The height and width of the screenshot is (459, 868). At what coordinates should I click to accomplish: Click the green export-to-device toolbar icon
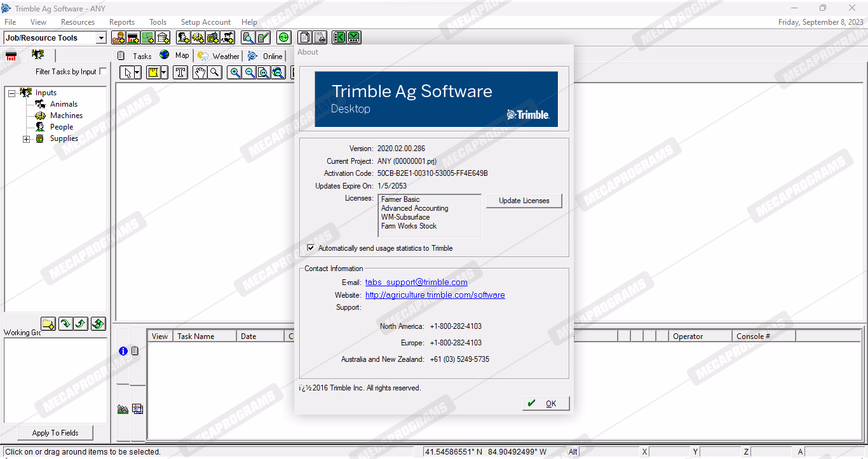pos(354,37)
